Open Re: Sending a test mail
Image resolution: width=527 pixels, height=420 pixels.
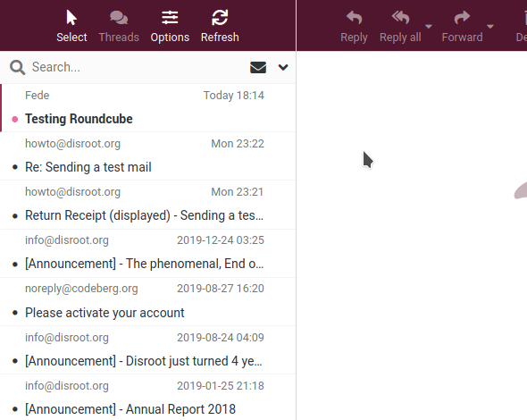(x=148, y=156)
